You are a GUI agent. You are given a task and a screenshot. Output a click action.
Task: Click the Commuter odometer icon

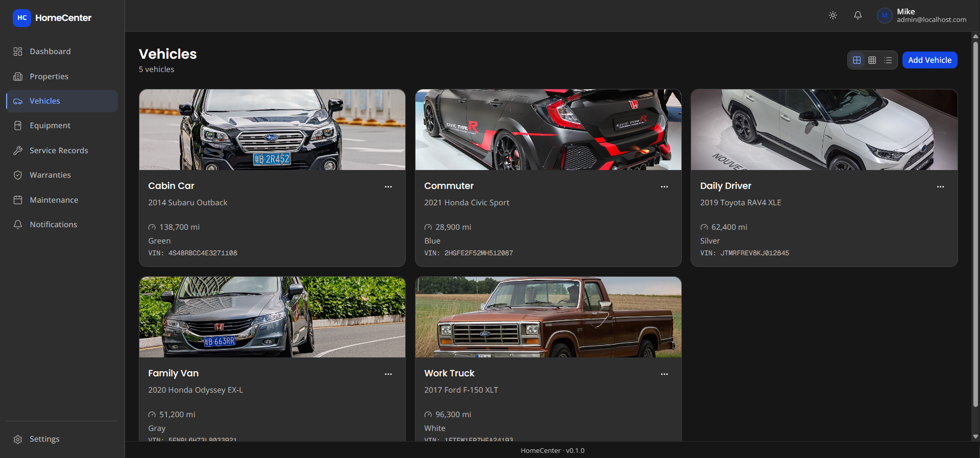[x=428, y=227]
